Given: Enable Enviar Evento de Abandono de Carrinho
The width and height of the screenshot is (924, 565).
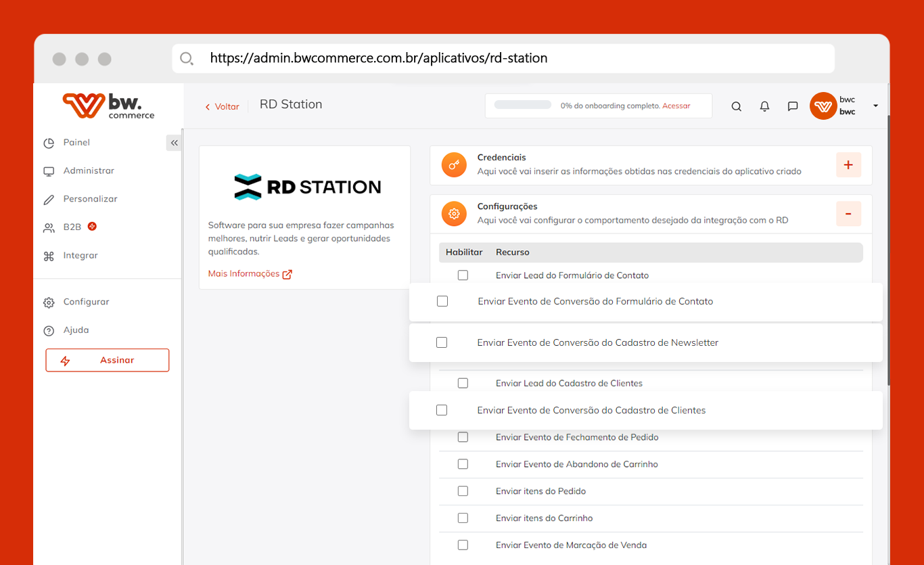Looking at the screenshot, I should tap(463, 464).
